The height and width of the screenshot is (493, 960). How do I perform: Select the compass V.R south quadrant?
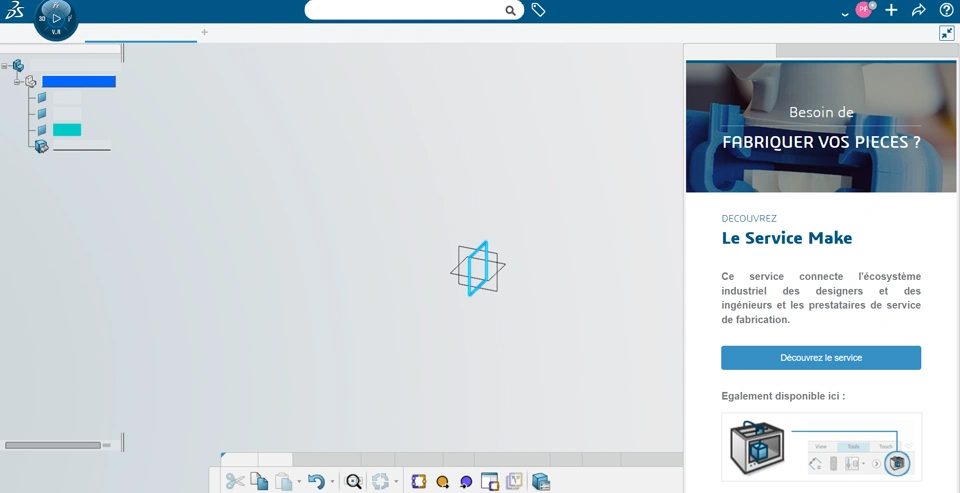[56, 32]
